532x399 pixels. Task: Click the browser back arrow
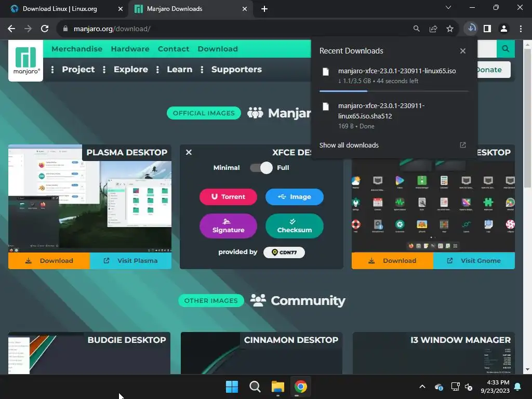tap(11, 29)
